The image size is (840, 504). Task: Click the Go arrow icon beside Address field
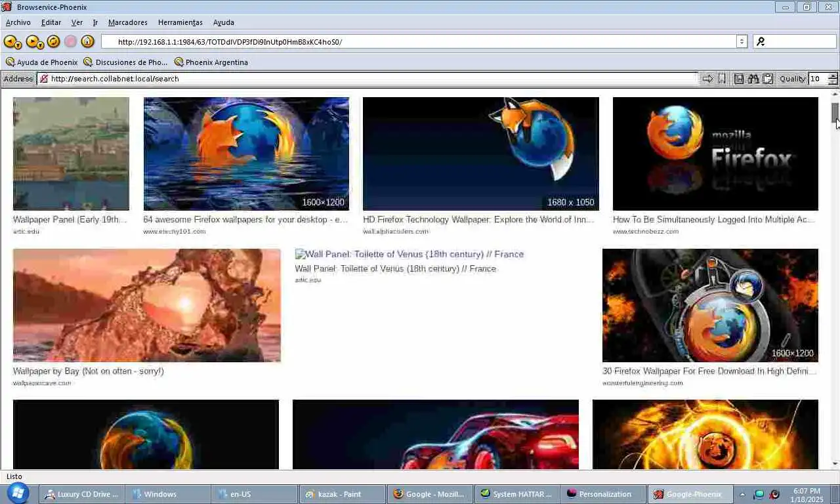(707, 79)
